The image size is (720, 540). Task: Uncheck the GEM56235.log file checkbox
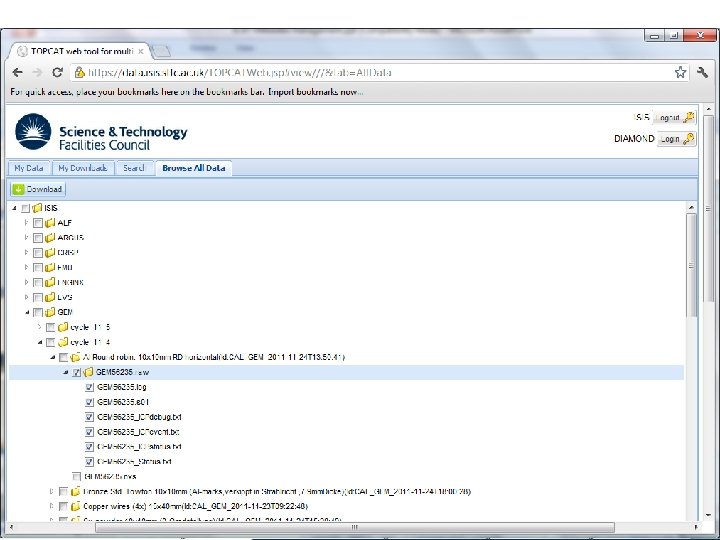(89, 387)
